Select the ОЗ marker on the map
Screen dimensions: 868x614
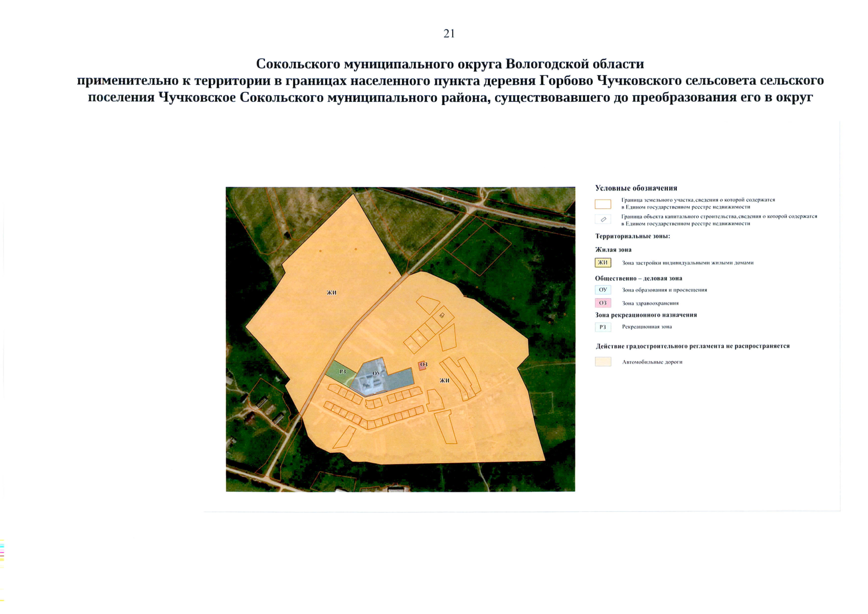click(424, 365)
